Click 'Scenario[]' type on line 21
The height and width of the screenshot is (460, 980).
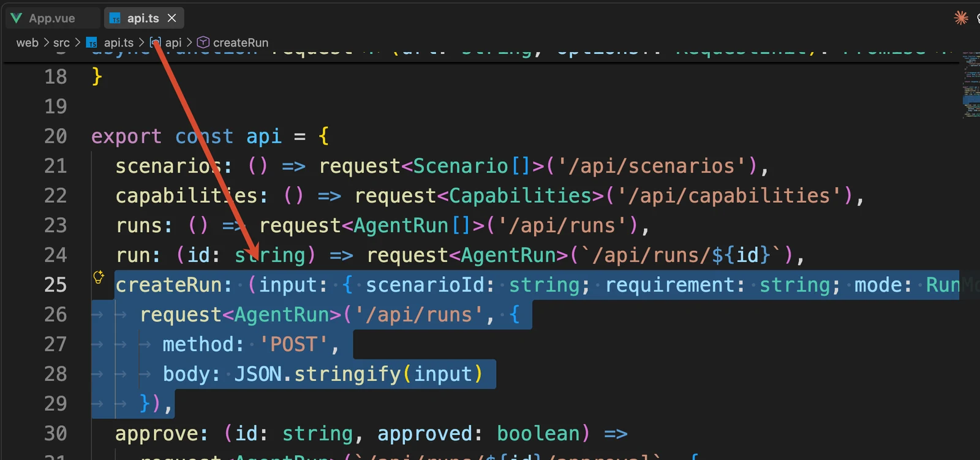472,166
